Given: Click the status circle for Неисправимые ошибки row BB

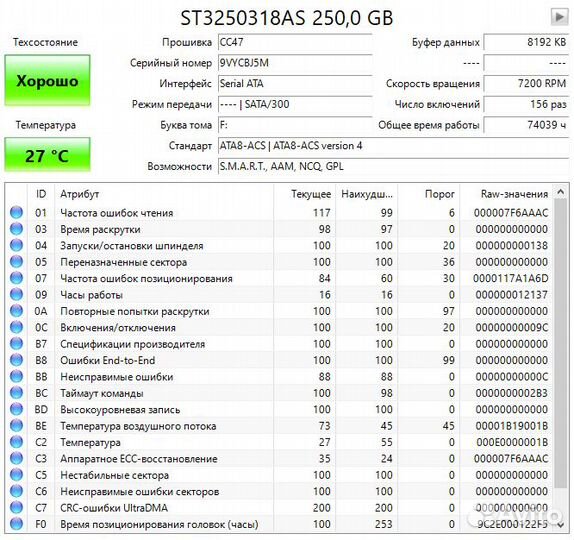Looking at the screenshot, I should point(16,376).
